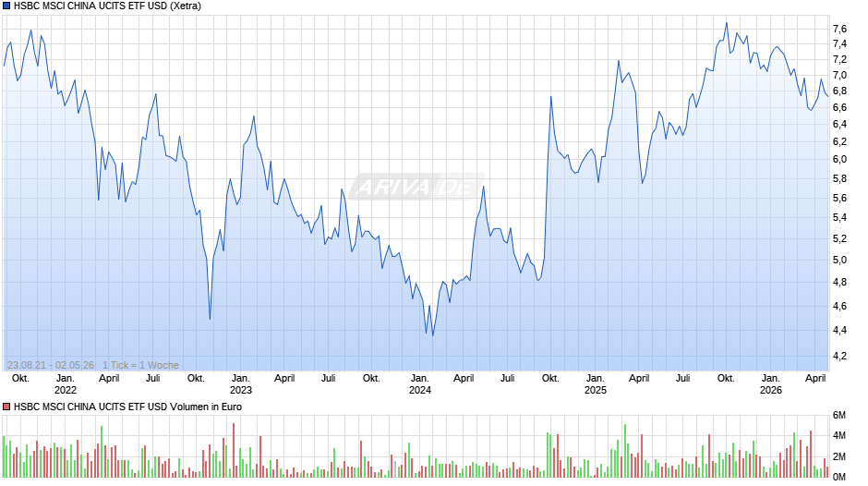This screenshot has width=868, height=486.
Task: Click the price axis label 6,4
Action: click(839, 124)
